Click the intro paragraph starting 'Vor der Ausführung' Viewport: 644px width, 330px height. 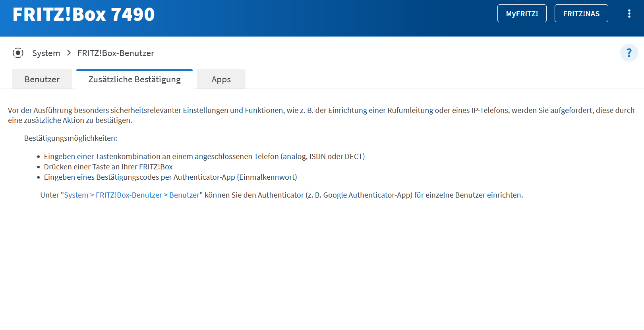(321, 115)
